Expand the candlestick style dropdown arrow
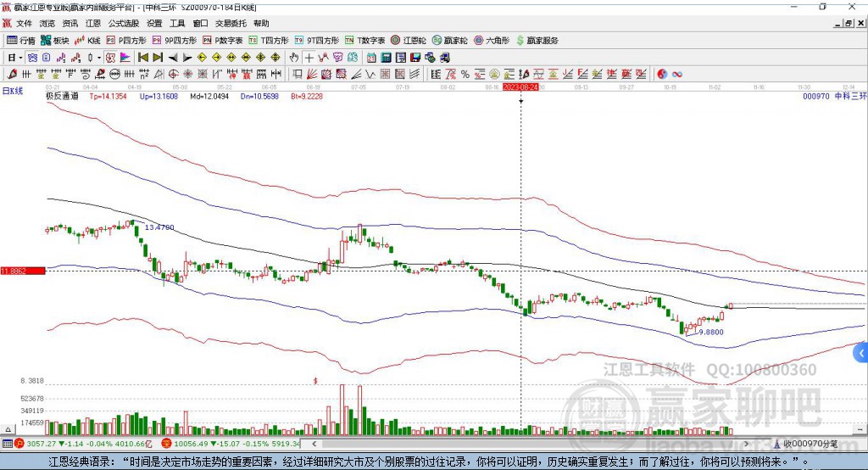868x470 pixels. pos(100,57)
